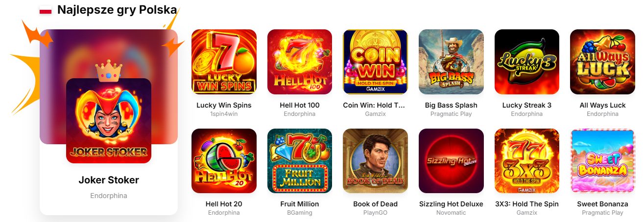Open the All Ways Luck game icon
The height and width of the screenshot is (222, 644).
[x=602, y=62]
